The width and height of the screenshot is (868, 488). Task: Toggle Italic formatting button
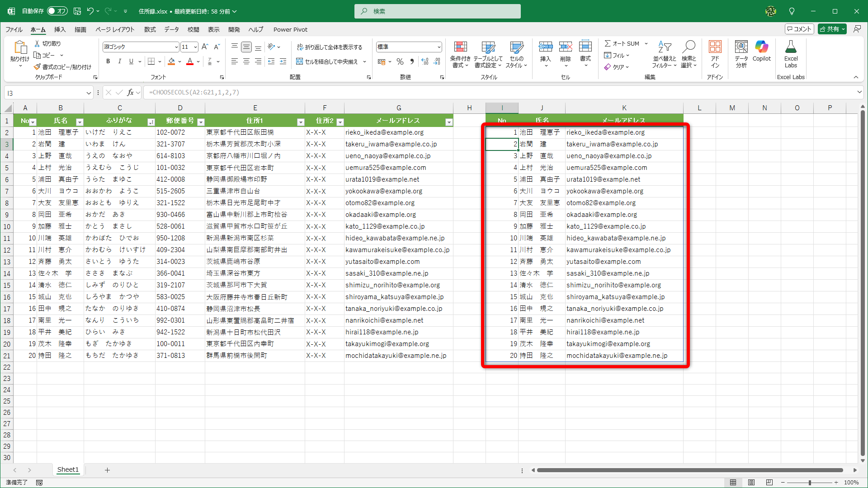119,61
